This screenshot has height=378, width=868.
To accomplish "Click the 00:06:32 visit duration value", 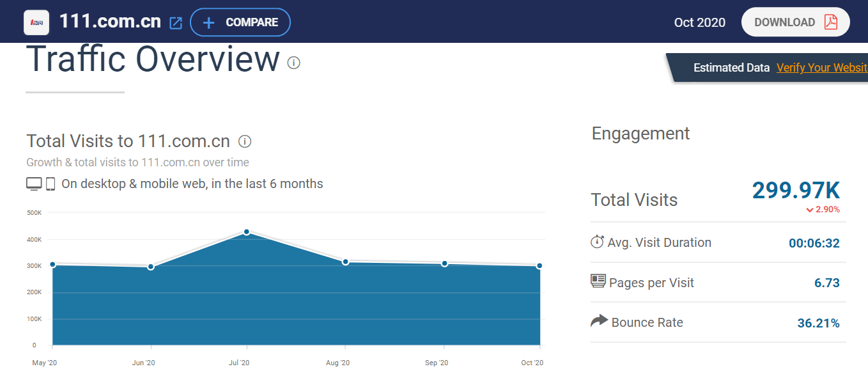I will [x=814, y=243].
